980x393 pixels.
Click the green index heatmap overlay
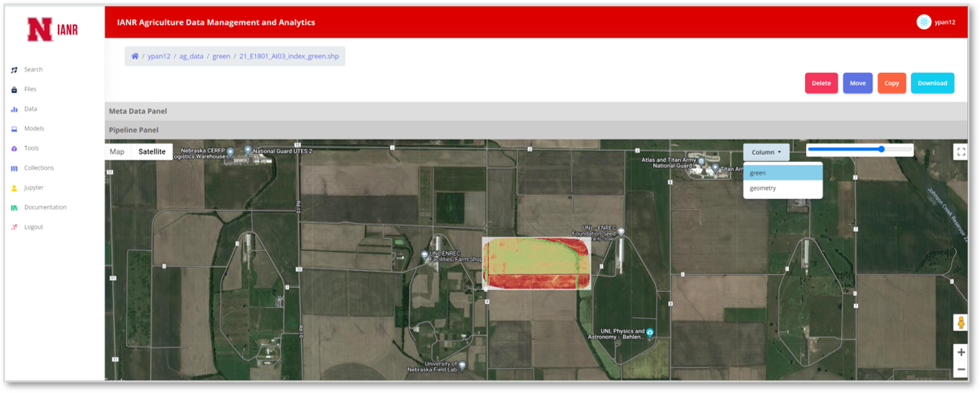coord(536,263)
